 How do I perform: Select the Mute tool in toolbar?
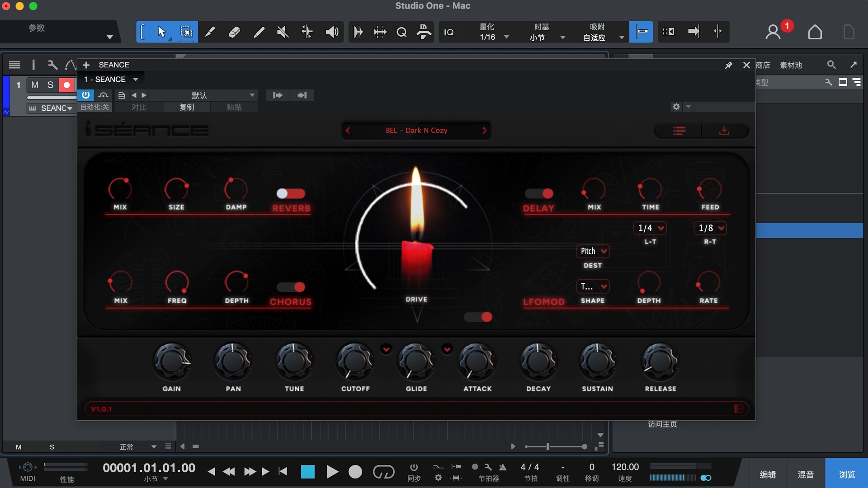coord(283,32)
